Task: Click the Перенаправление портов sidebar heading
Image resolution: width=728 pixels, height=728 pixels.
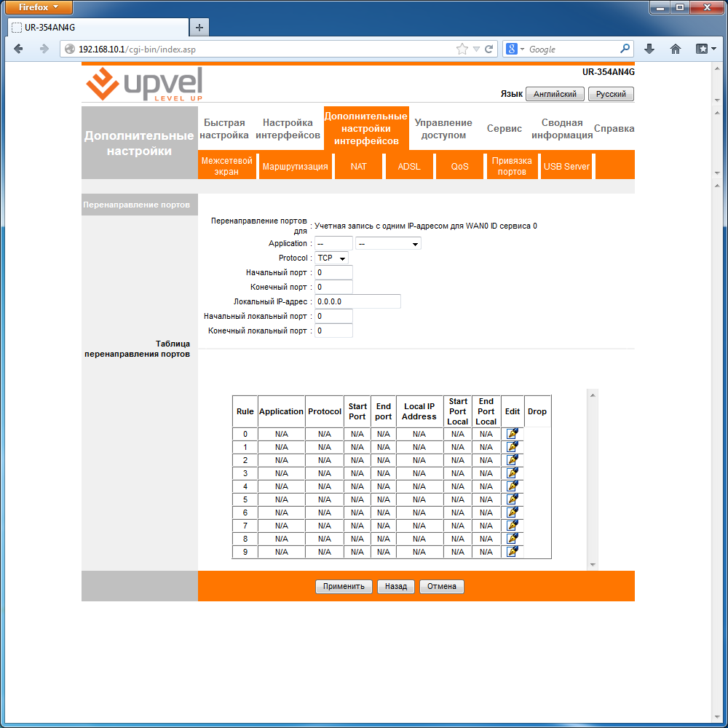Action: click(x=137, y=205)
